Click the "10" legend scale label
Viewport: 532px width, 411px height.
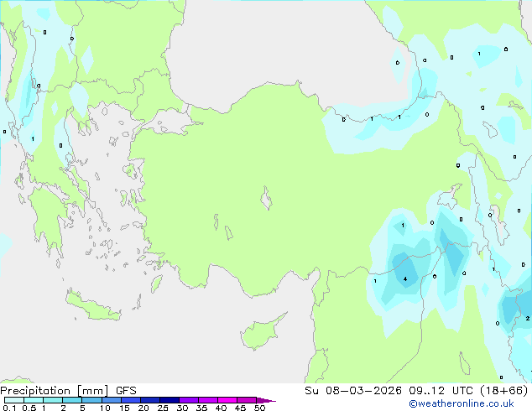coord(105,408)
